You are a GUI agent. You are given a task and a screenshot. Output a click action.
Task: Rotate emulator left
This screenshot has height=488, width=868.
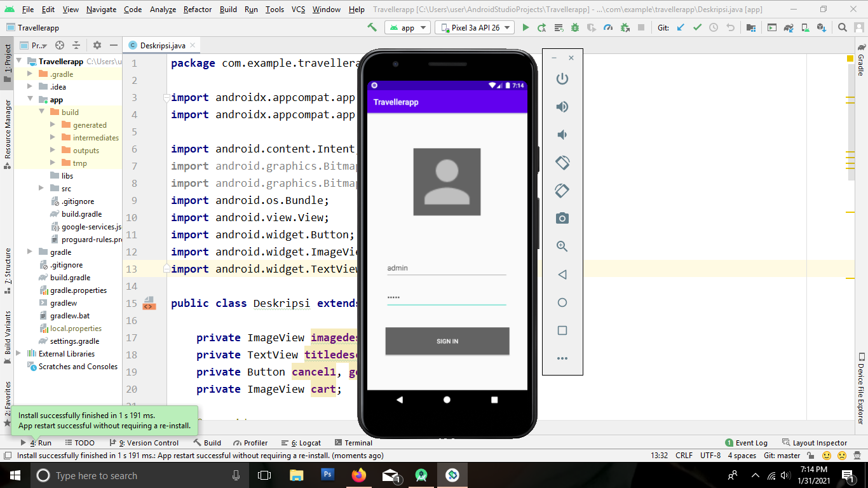tap(562, 163)
